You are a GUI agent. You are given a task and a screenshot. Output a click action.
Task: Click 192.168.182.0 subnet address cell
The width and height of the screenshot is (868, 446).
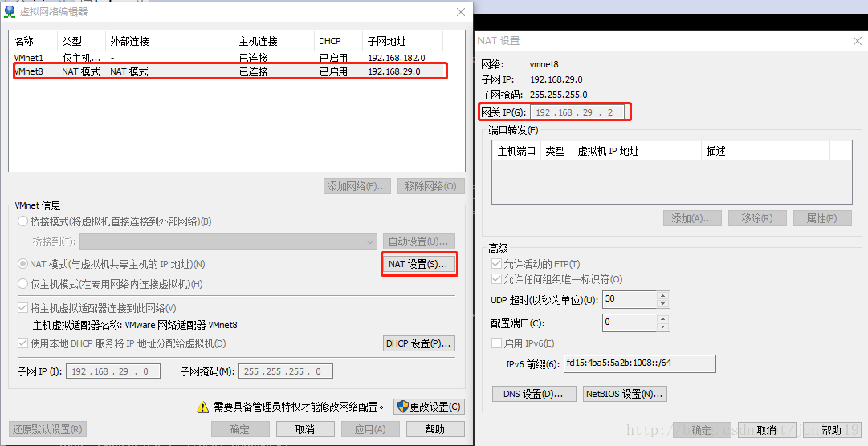(397, 58)
